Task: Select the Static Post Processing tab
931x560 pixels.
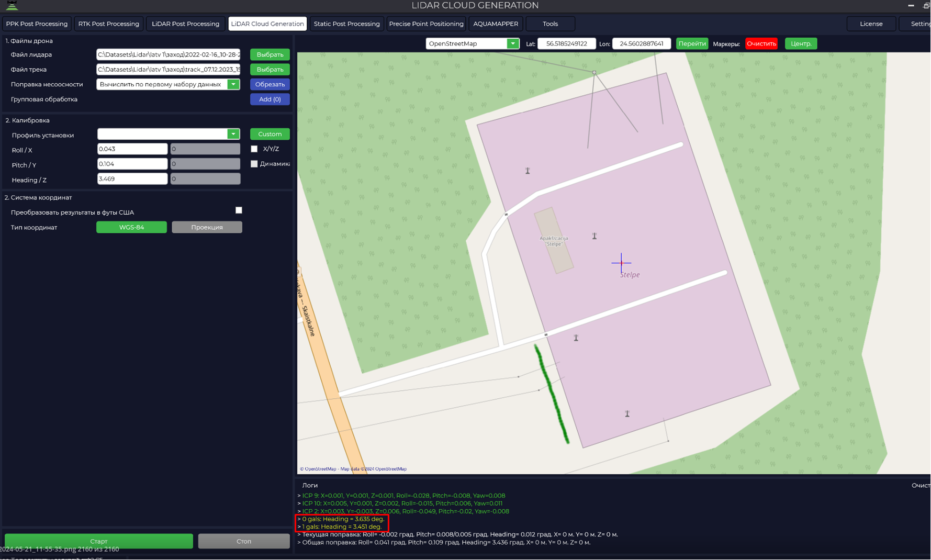Action: pyautogui.click(x=346, y=24)
